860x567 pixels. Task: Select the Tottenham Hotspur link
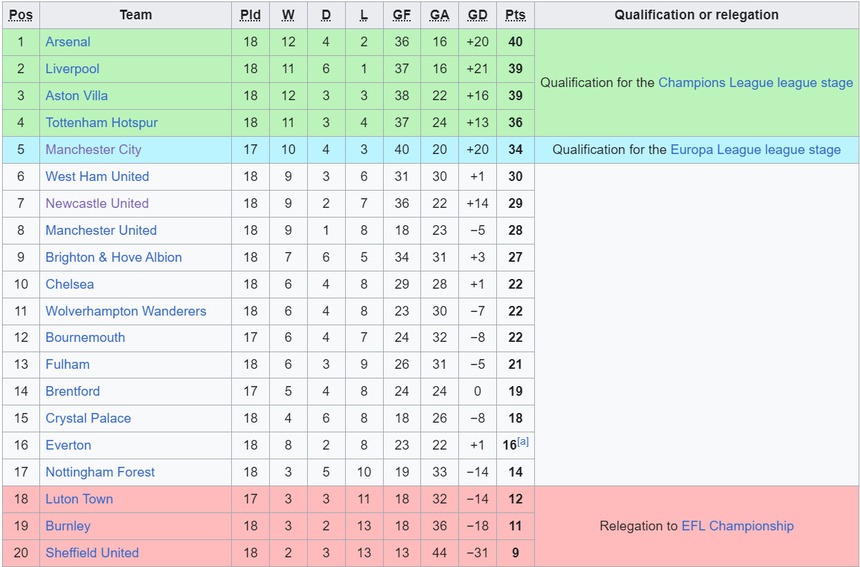(x=101, y=123)
